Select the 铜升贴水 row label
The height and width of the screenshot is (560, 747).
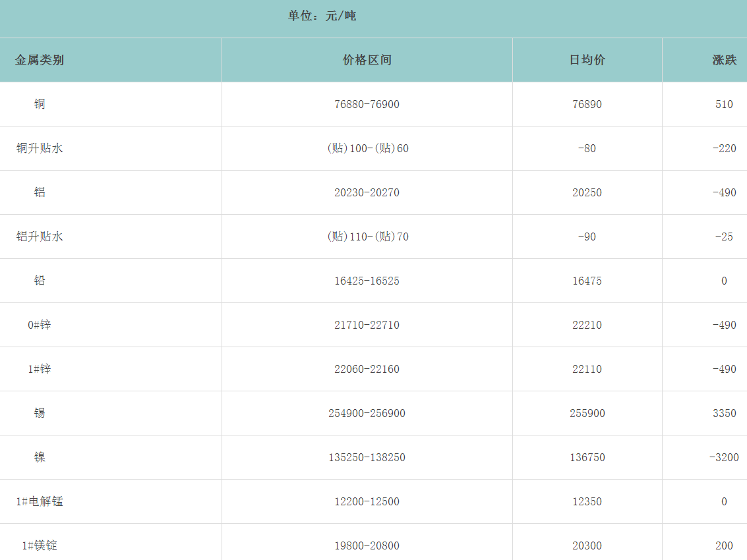[x=40, y=148]
